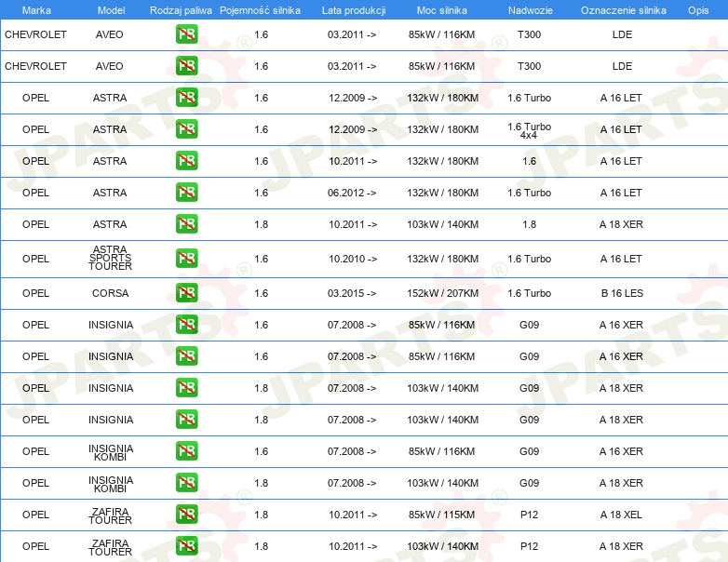Click the Moc silnika column header
The image size is (728, 562).
point(441,10)
